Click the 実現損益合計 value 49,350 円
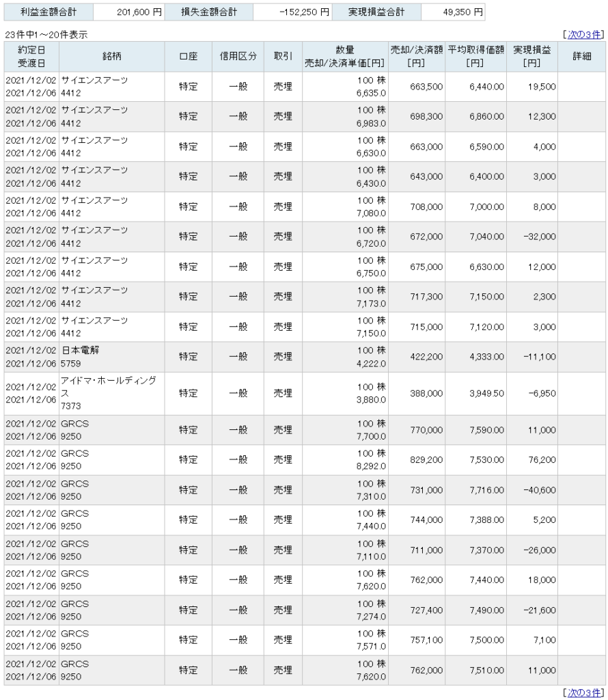This screenshot has width=608, height=700. (x=453, y=12)
